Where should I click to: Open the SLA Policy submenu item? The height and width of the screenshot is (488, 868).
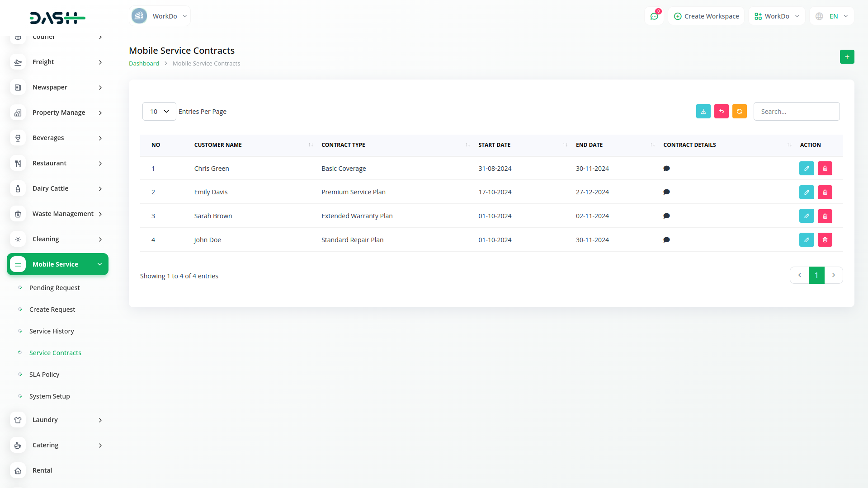(44, 375)
